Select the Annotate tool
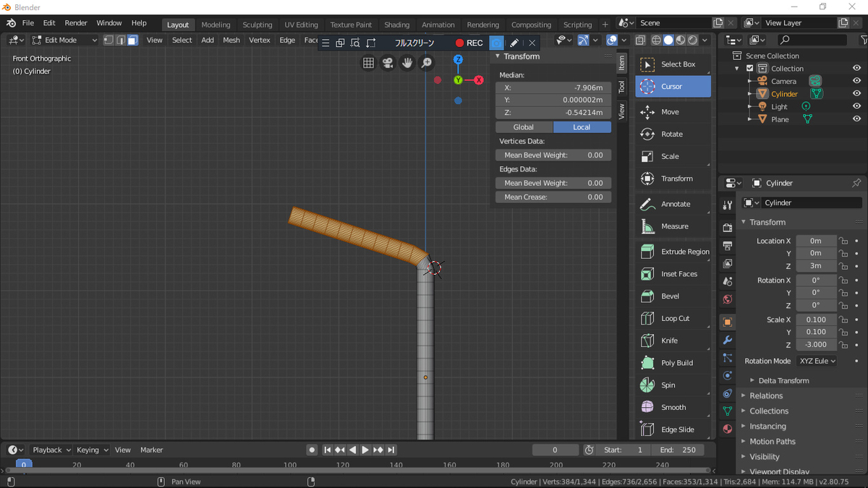Image resolution: width=868 pixels, height=488 pixels. coord(673,205)
